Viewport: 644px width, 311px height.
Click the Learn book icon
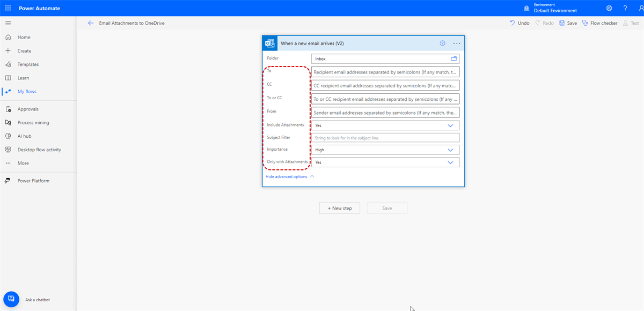tap(8, 78)
